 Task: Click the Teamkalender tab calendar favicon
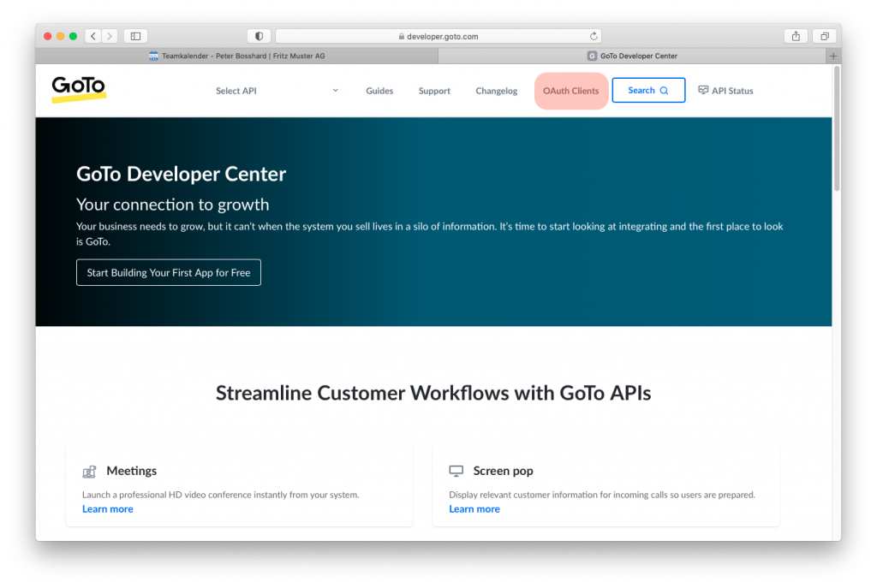click(x=153, y=56)
